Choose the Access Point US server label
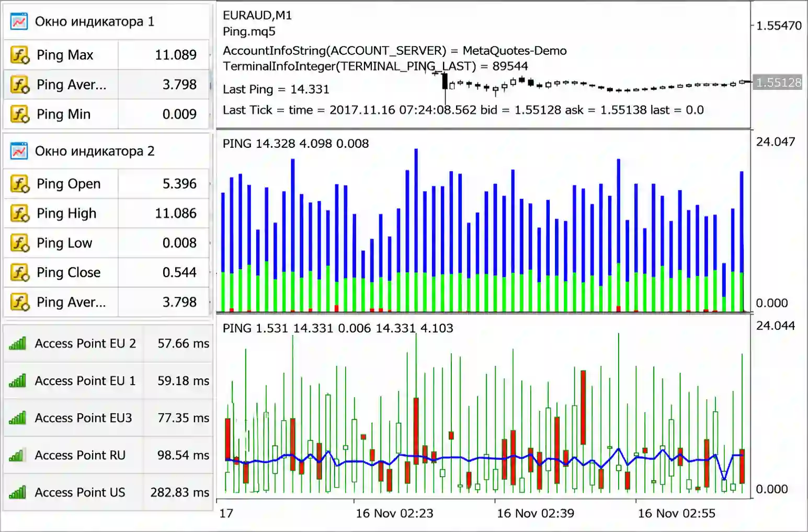Viewport: 808px width, 532px height. [80, 492]
